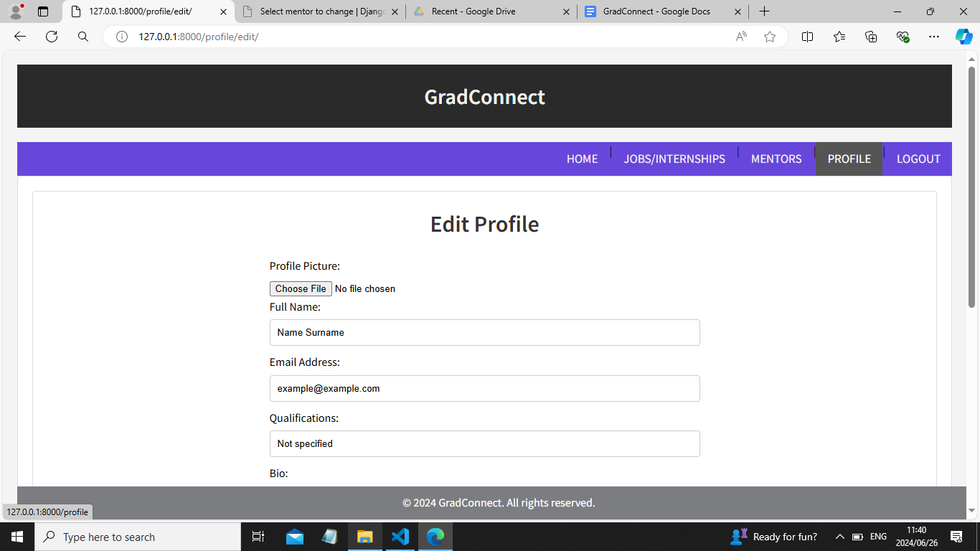Click the Choose File button
The height and width of the screenshot is (551, 980).
point(301,288)
